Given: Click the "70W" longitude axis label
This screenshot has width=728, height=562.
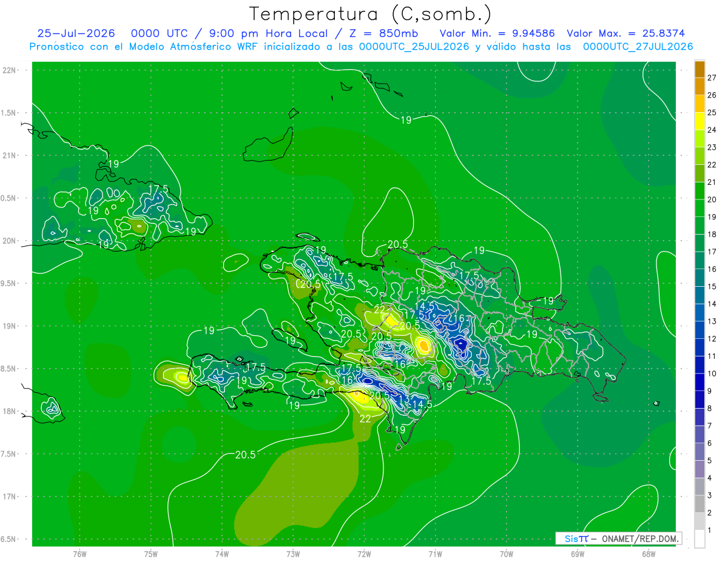Looking at the screenshot, I should point(507,554).
